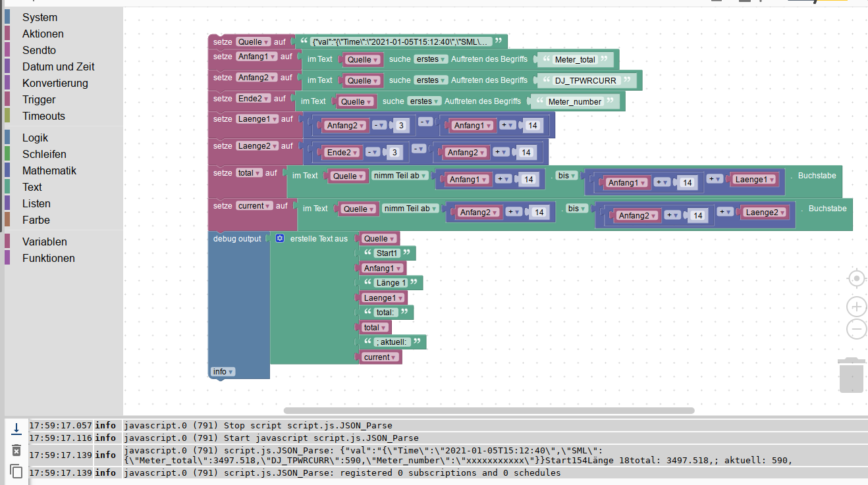Click the scroll-to-bottom arrow icon in the log panel
This screenshot has height=485, width=868.
16,428
